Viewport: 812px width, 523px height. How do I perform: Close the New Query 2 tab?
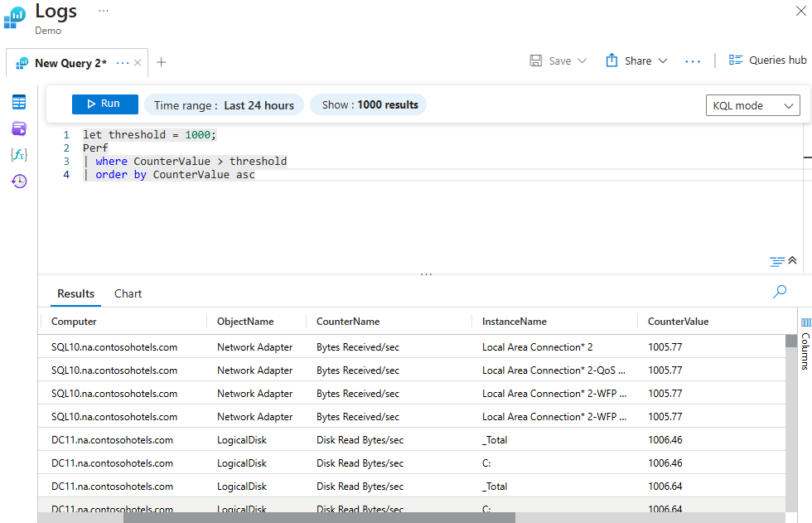click(x=138, y=63)
